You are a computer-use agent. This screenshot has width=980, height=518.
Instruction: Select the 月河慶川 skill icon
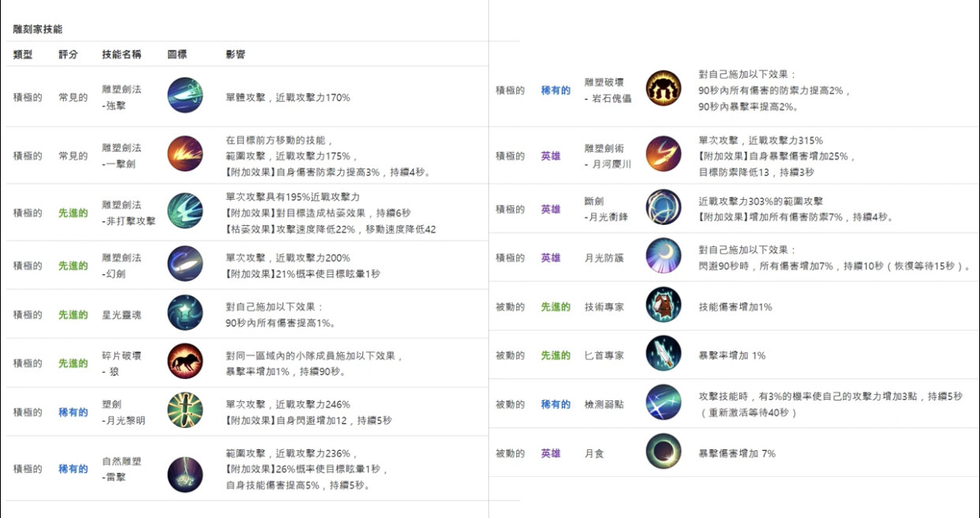[x=663, y=154]
